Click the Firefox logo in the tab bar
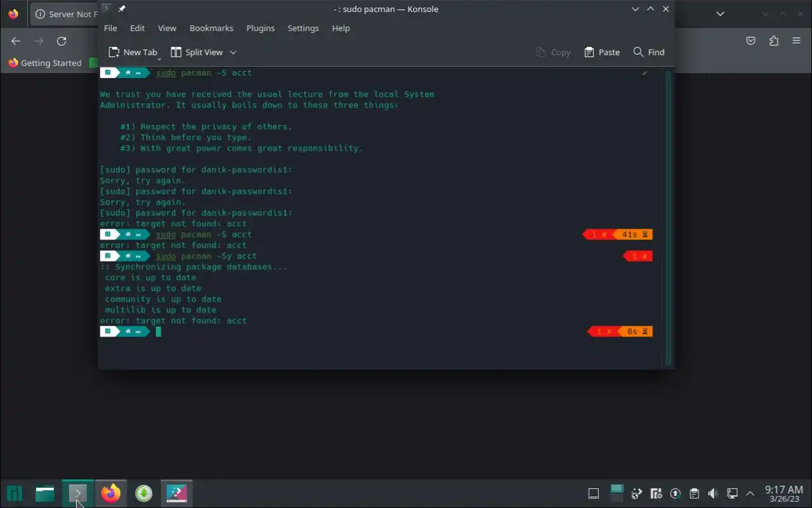The width and height of the screenshot is (812, 508). tap(13, 13)
